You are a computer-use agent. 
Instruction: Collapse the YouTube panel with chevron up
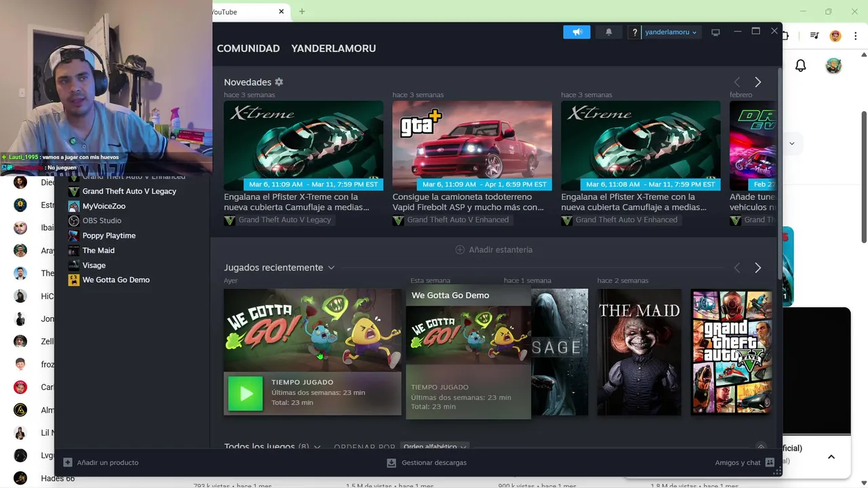[831, 457]
